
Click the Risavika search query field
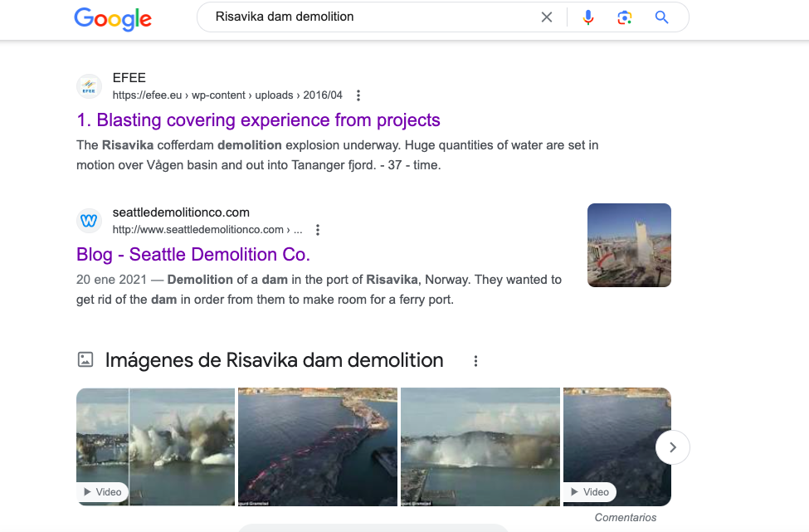coord(365,17)
